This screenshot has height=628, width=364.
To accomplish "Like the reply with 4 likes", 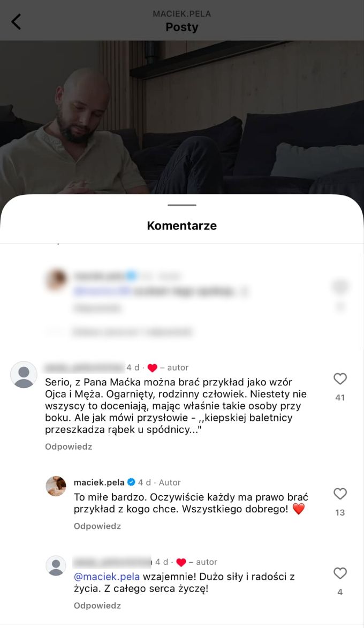I will pyautogui.click(x=340, y=573).
